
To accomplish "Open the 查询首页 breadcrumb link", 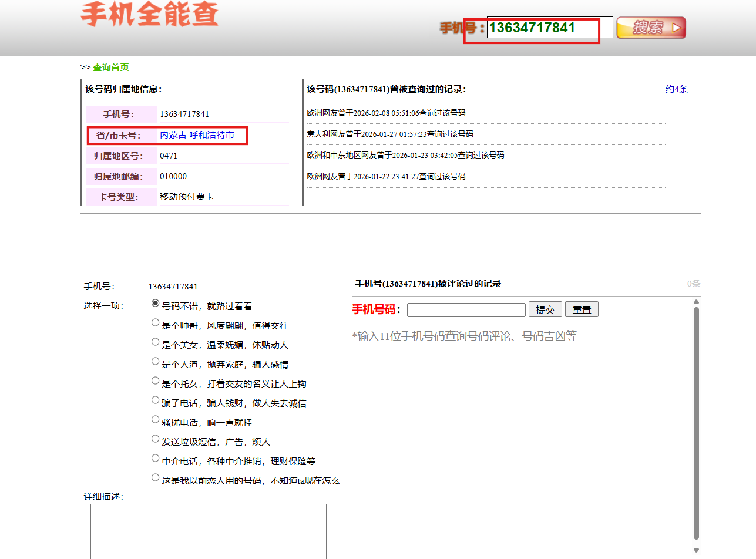I will tap(110, 68).
